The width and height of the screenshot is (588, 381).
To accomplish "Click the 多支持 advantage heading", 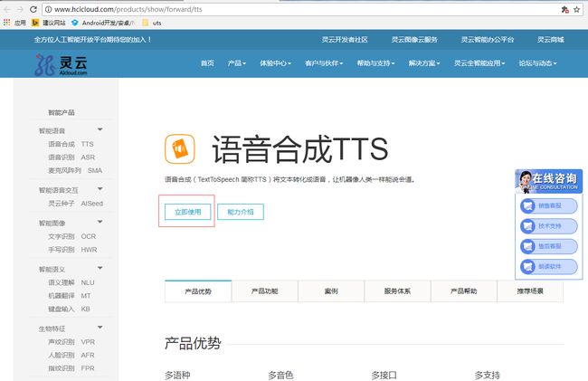I will [487, 375].
